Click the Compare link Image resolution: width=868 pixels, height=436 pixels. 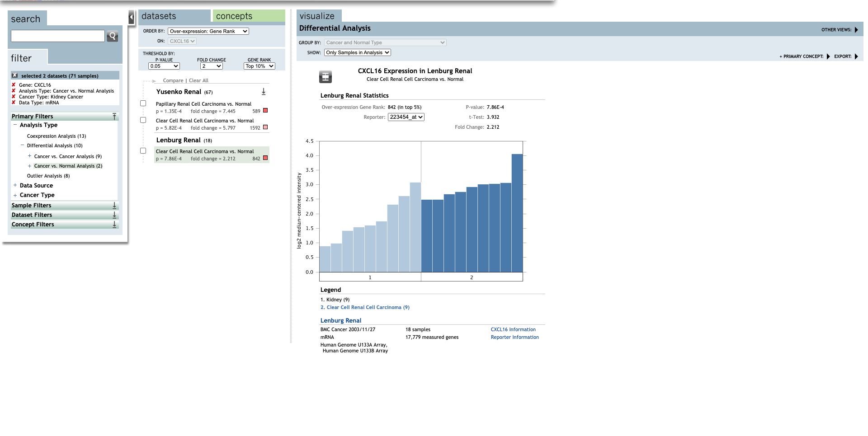pyautogui.click(x=173, y=80)
